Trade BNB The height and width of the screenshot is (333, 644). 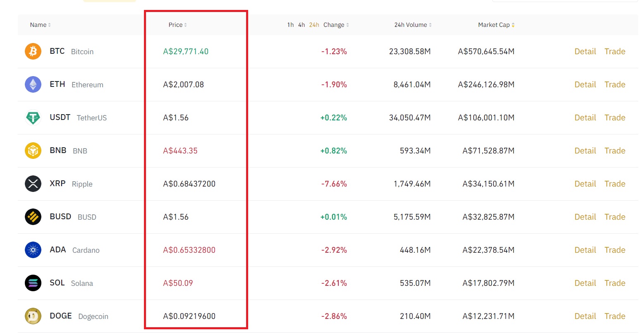click(615, 151)
